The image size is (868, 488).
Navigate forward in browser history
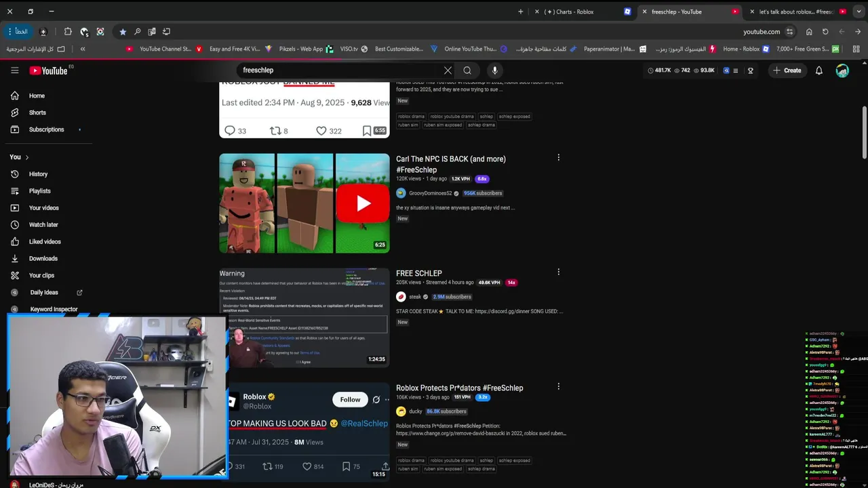coord(842,31)
